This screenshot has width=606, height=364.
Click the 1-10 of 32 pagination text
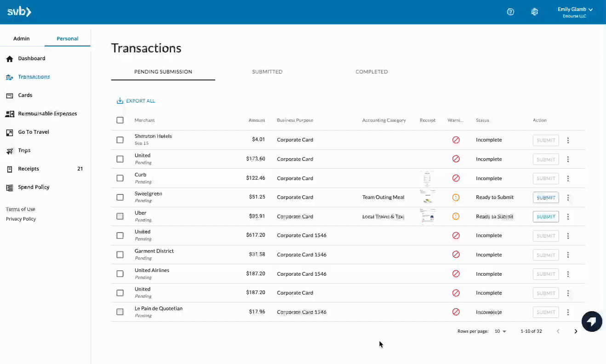(531, 331)
